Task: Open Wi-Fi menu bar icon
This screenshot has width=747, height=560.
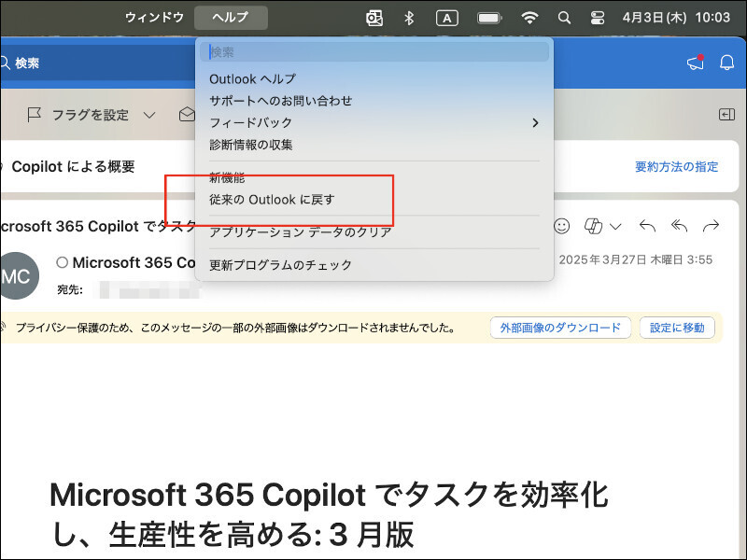Action: tap(529, 18)
